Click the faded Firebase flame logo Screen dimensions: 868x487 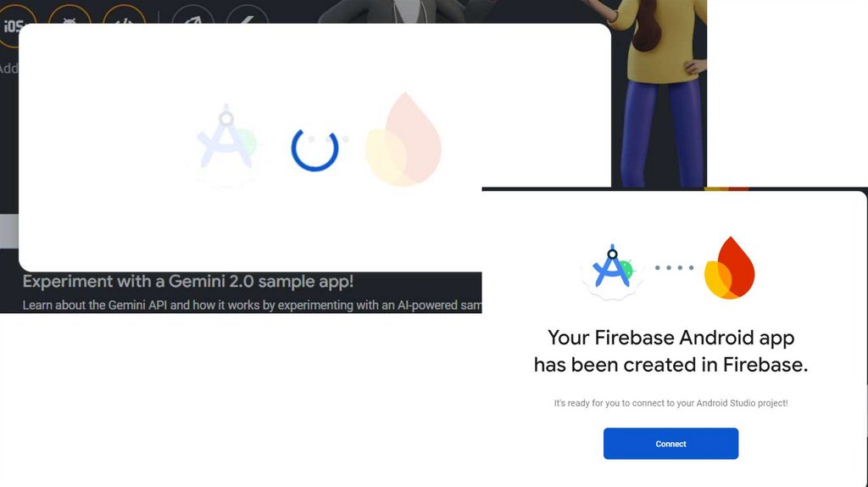403,140
